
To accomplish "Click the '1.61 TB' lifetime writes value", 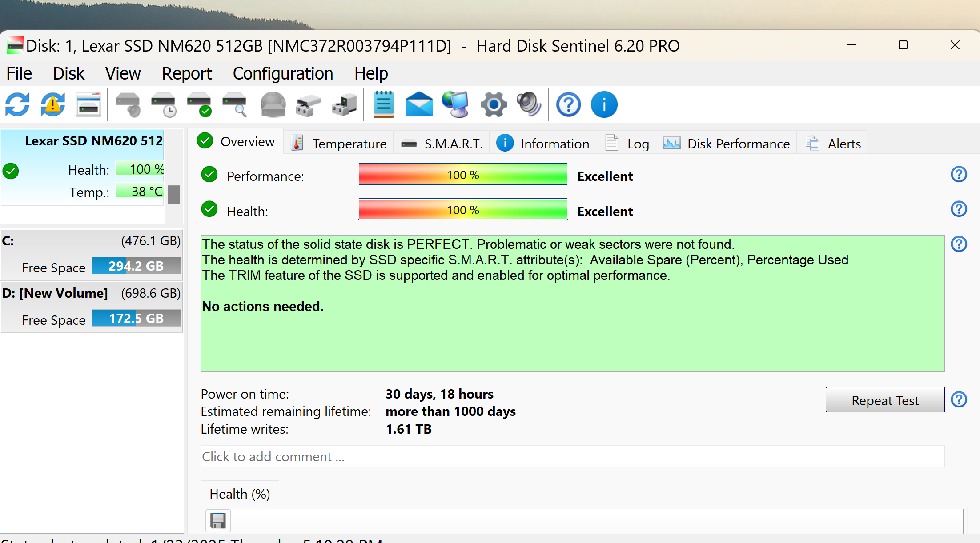I will [x=408, y=429].
